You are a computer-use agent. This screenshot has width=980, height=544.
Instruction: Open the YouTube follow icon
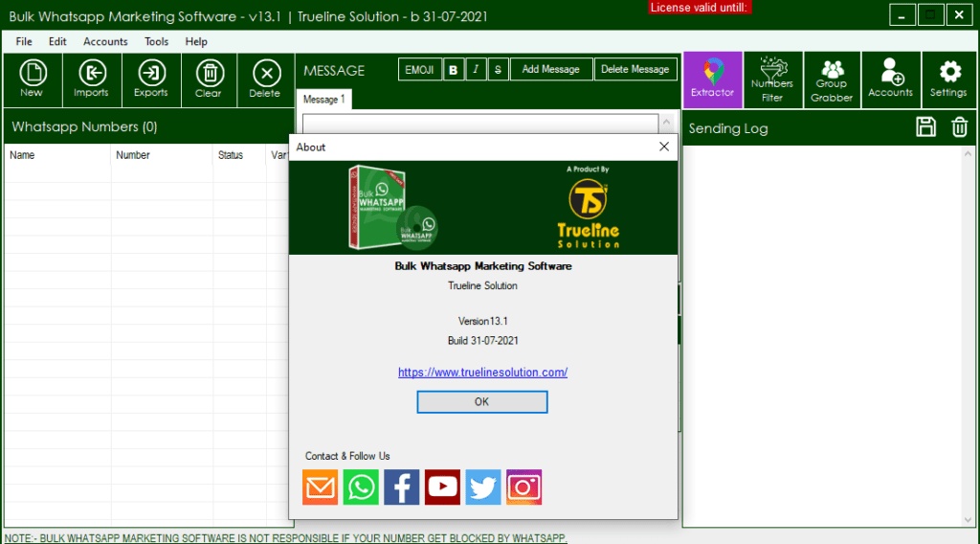pyautogui.click(x=442, y=487)
